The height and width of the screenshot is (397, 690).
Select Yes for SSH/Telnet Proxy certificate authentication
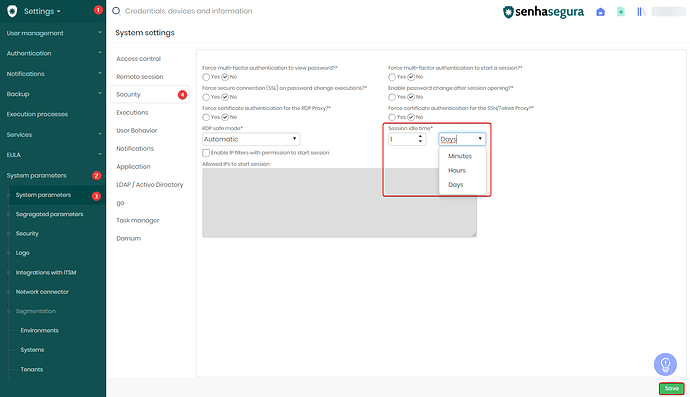click(x=392, y=118)
